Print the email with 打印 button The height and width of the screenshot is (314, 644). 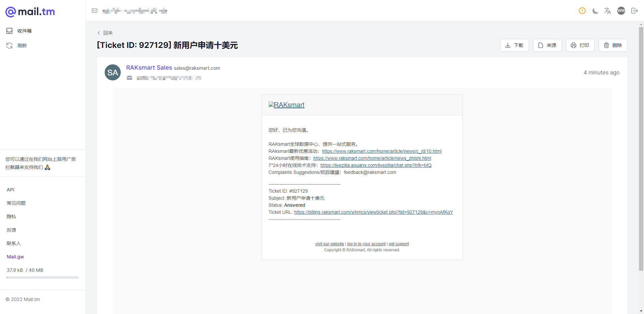tap(580, 45)
